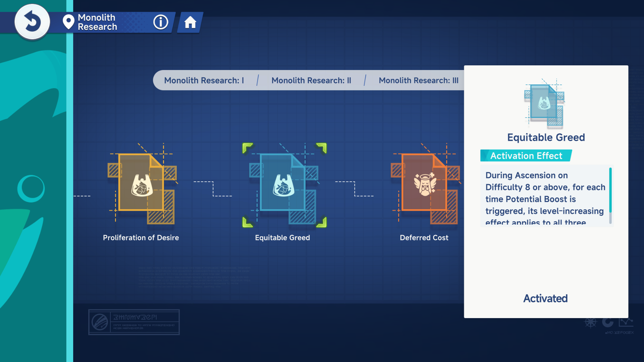Click the Monolith Research title text
The height and width of the screenshot is (362, 644).
click(97, 22)
